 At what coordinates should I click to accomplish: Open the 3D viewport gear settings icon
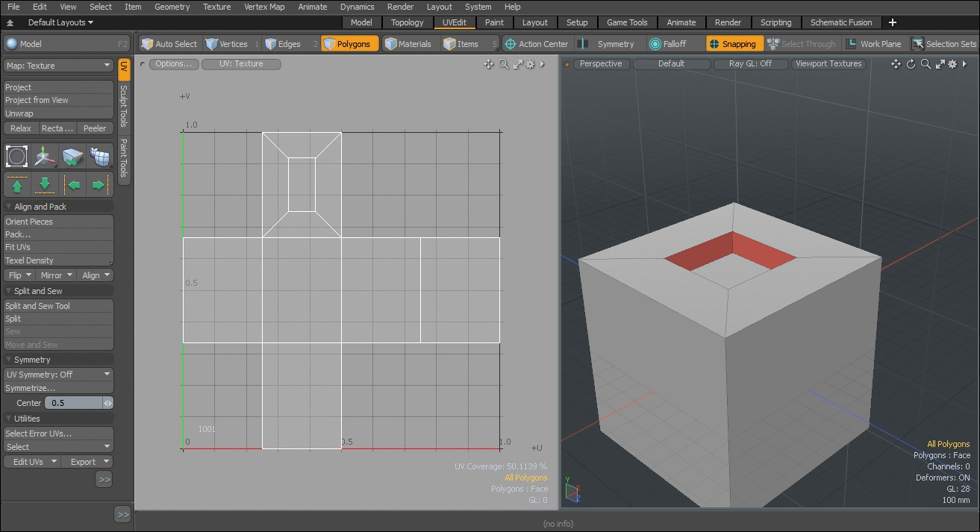point(952,64)
